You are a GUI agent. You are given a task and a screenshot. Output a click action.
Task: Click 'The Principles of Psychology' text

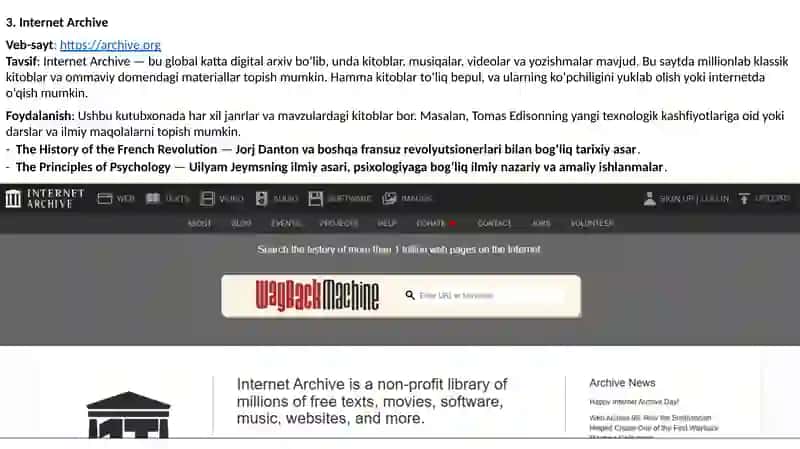[93, 167]
